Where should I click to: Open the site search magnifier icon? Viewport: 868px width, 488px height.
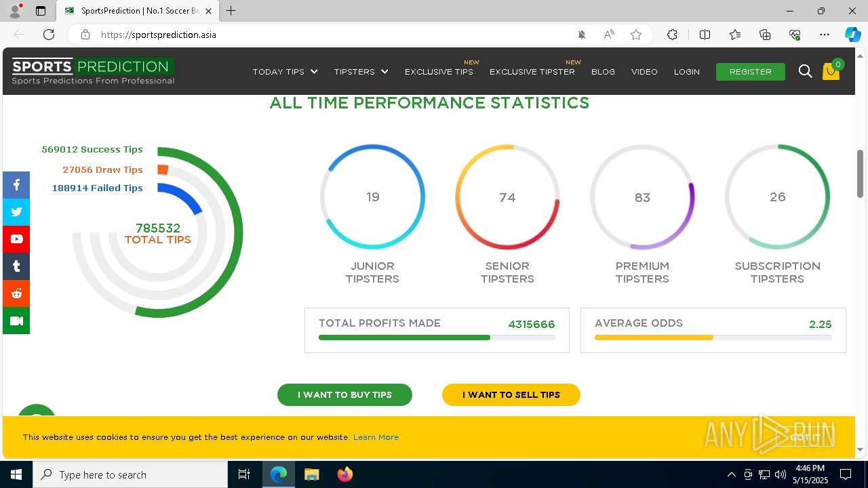point(805,71)
